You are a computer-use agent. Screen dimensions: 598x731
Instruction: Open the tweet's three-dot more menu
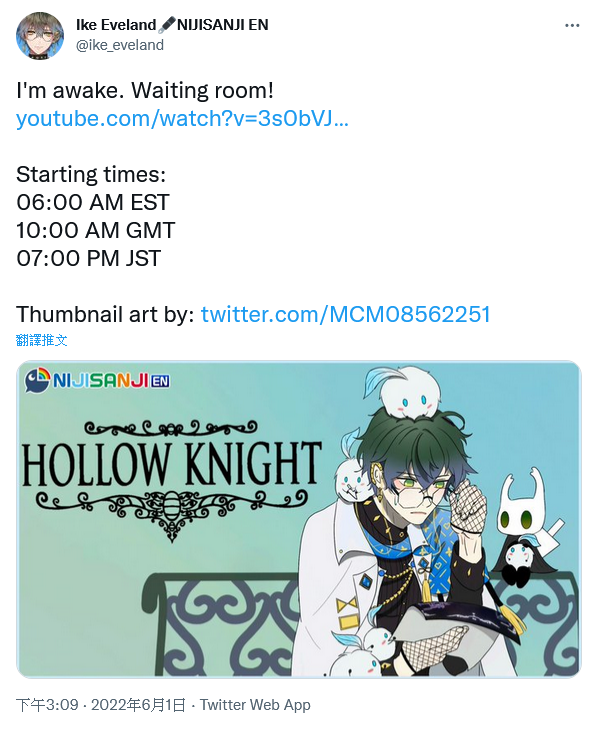coord(572,25)
